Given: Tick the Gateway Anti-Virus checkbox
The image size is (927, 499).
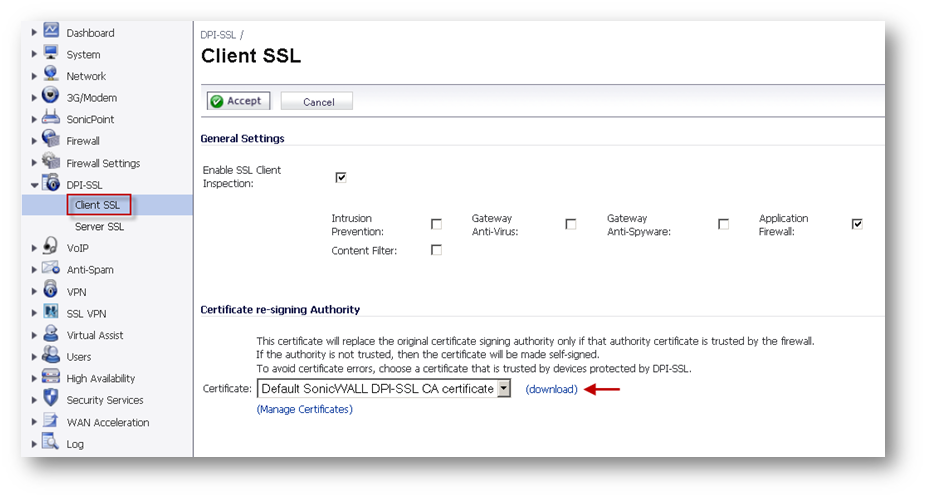Looking at the screenshot, I should coord(570,224).
